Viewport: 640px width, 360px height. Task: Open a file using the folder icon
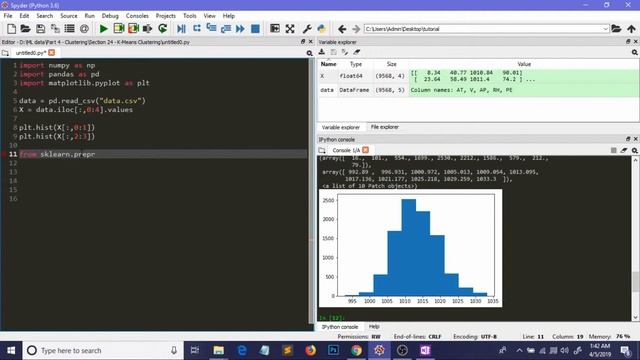coord(25,29)
